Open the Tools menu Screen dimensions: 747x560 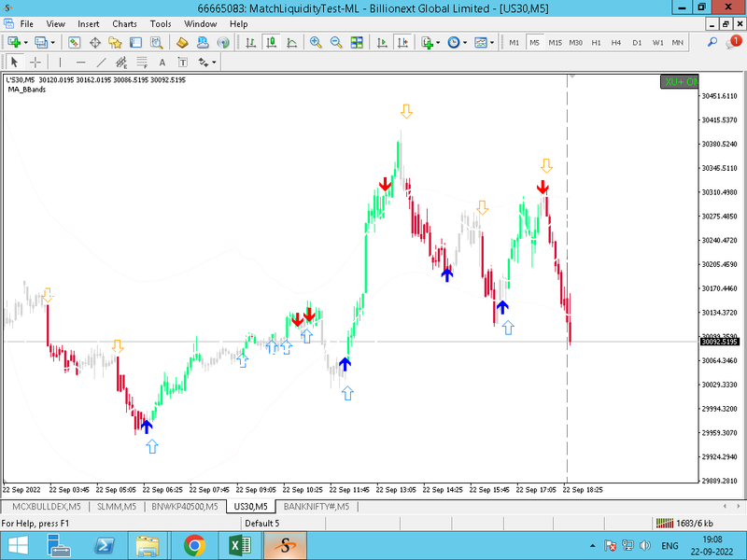[x=161, y=24]
